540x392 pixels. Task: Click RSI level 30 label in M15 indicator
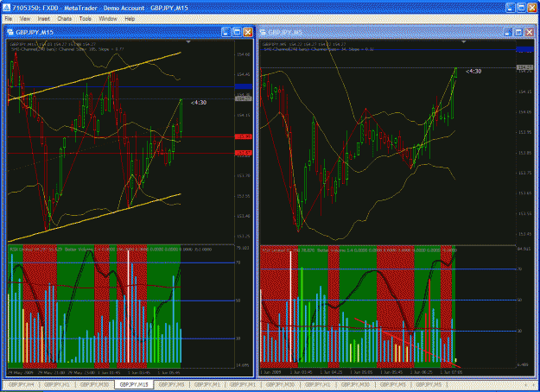pyautogui.click(x=238, y=338)
